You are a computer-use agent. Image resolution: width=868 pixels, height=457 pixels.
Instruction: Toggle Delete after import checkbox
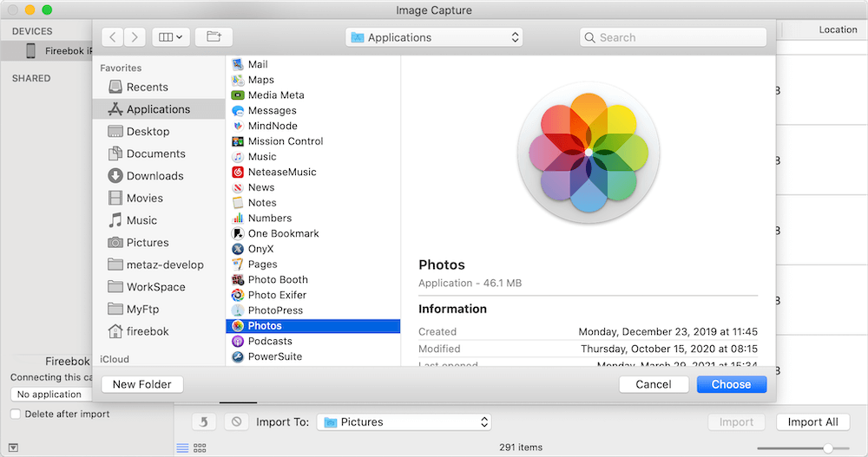click(16, 414)
